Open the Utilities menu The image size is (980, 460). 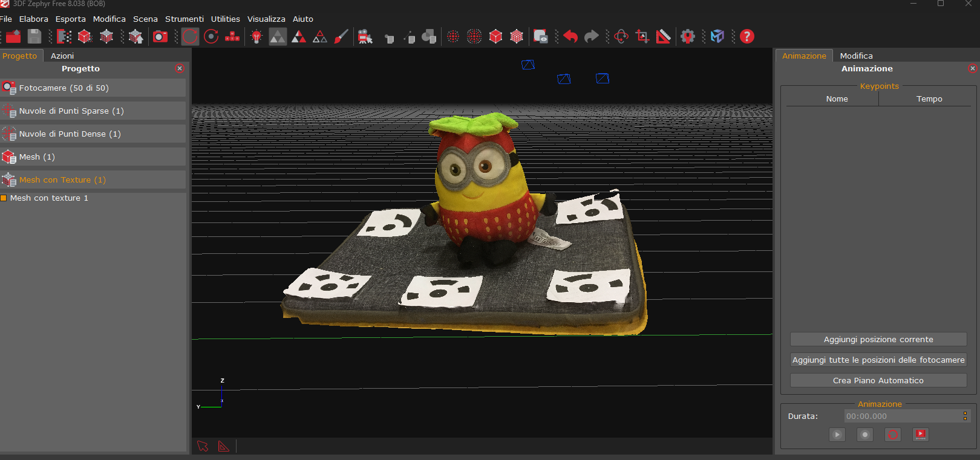click(x=226, y=19)
